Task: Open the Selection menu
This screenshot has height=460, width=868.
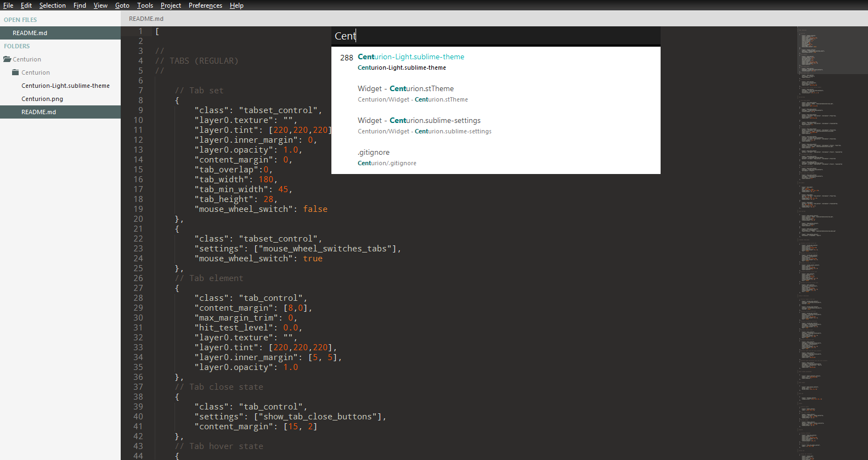Action: click(x=53, y=5)
